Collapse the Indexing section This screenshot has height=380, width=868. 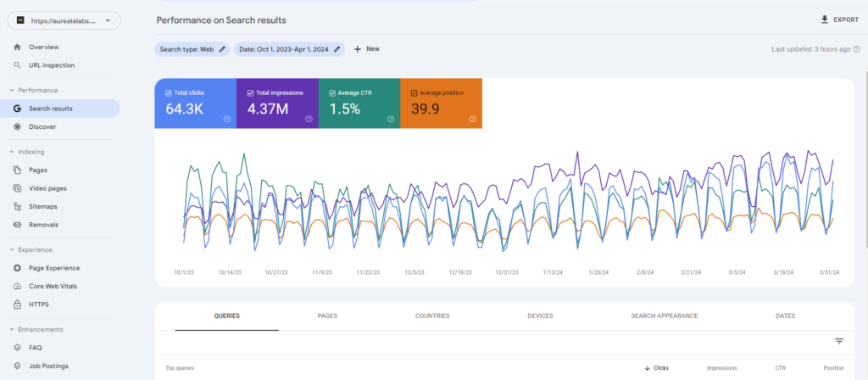coord(13,152)
